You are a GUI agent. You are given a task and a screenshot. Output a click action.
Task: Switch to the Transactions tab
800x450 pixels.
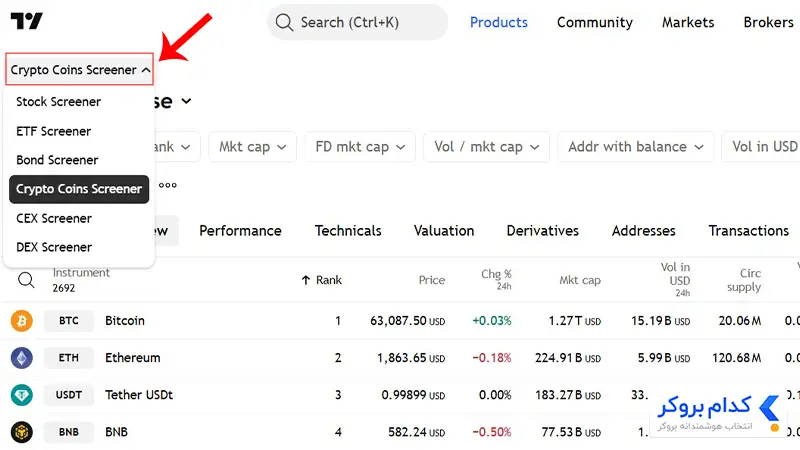coord(748,231)
